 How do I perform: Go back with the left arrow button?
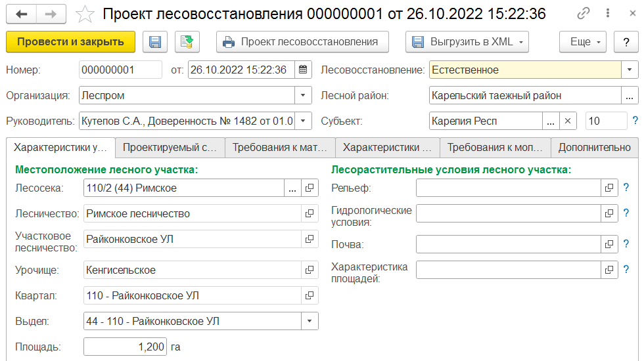pyautogui.click(x=21, y=14)
